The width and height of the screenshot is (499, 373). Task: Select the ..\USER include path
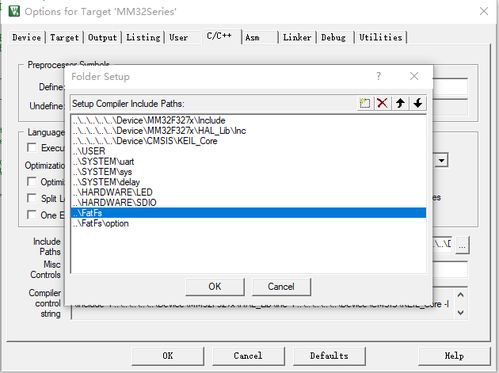248,151
